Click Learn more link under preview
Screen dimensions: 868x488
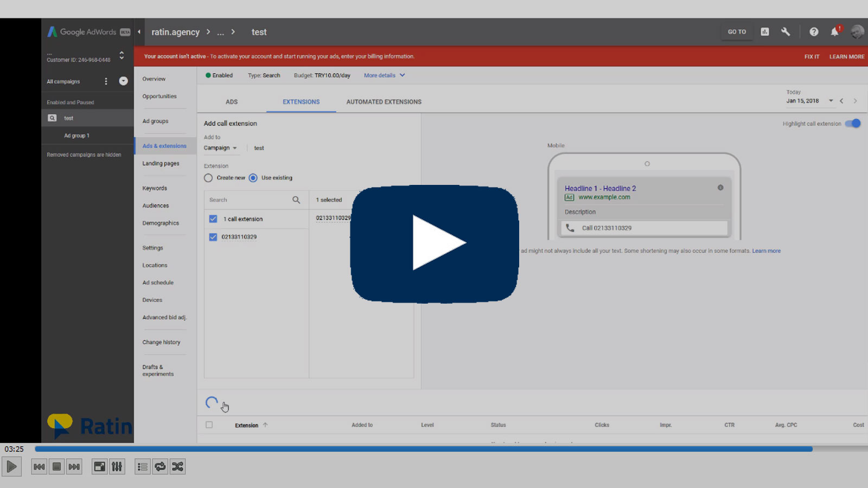point(766,251)
